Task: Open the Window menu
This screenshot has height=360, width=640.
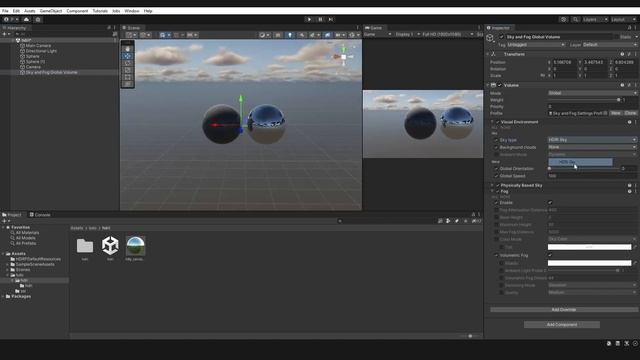Action: [x=131, y=11]
